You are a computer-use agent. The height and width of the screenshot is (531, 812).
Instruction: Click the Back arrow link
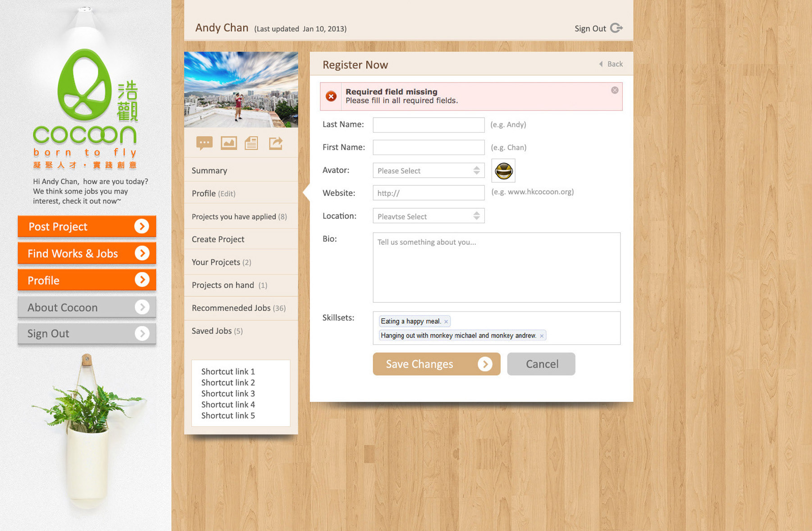click(x=611, y=64)
